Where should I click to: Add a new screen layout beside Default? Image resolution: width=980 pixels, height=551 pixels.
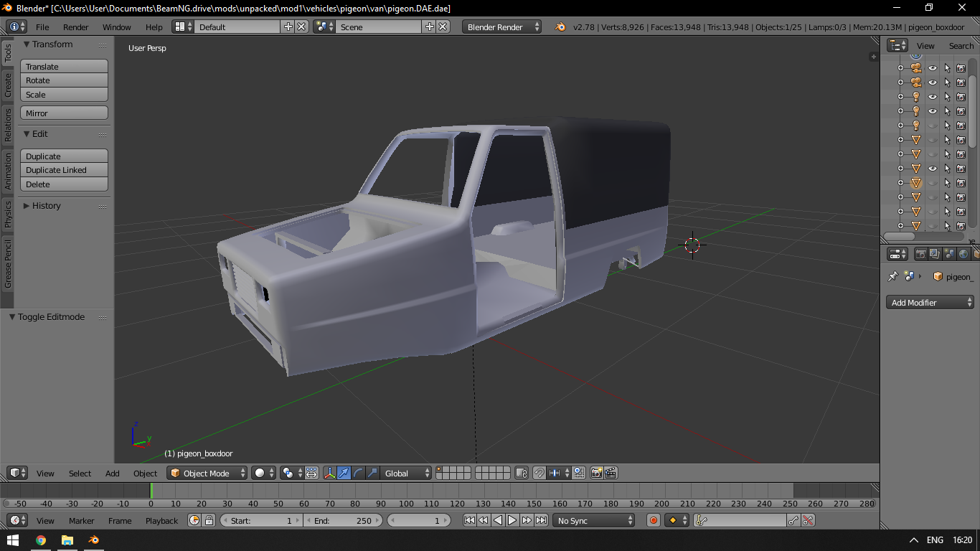pos(288,27)
